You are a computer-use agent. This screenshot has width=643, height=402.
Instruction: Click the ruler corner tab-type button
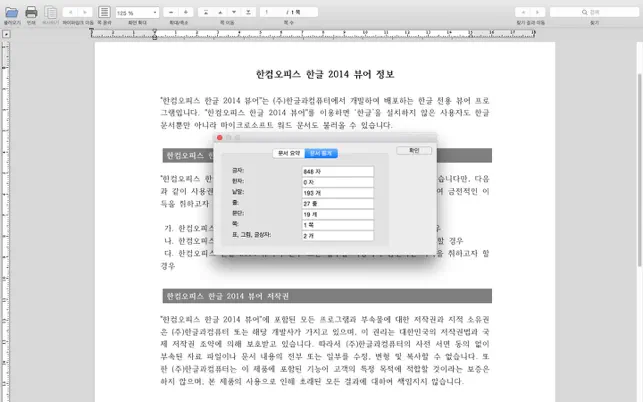click(x=6, y=34)
